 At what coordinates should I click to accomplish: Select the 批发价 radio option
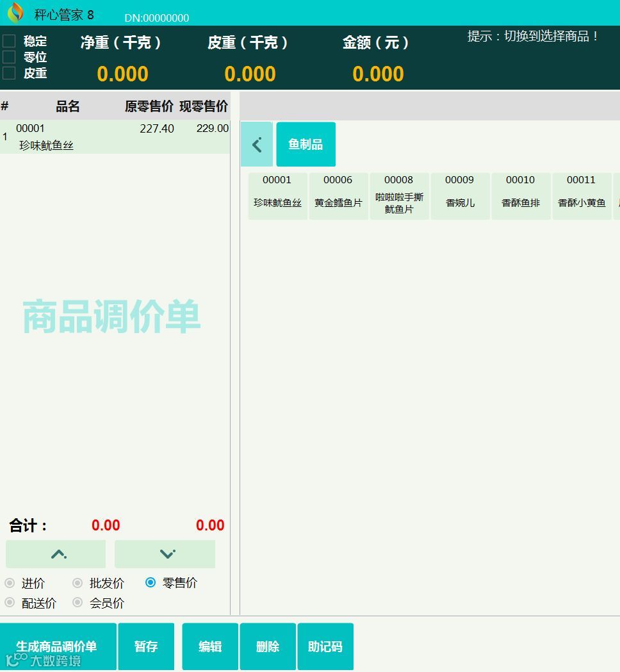click(x=78, y=583)
